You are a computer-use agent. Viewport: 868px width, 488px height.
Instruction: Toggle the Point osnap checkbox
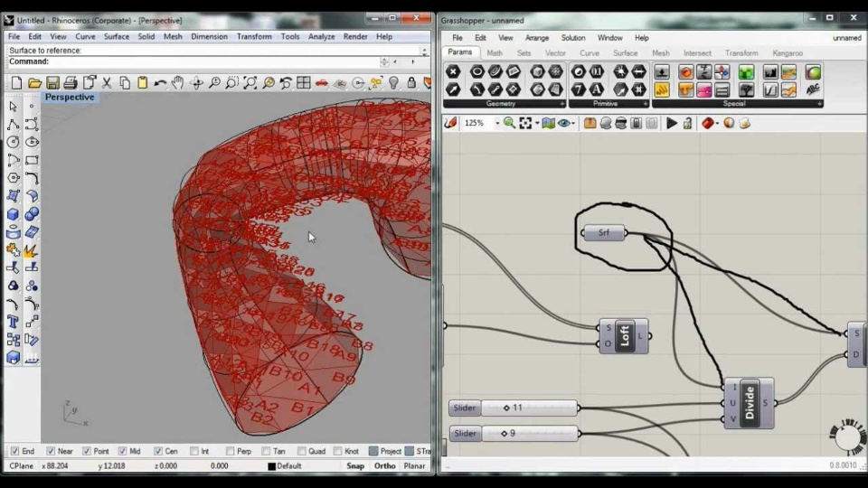tap(87, 452)
